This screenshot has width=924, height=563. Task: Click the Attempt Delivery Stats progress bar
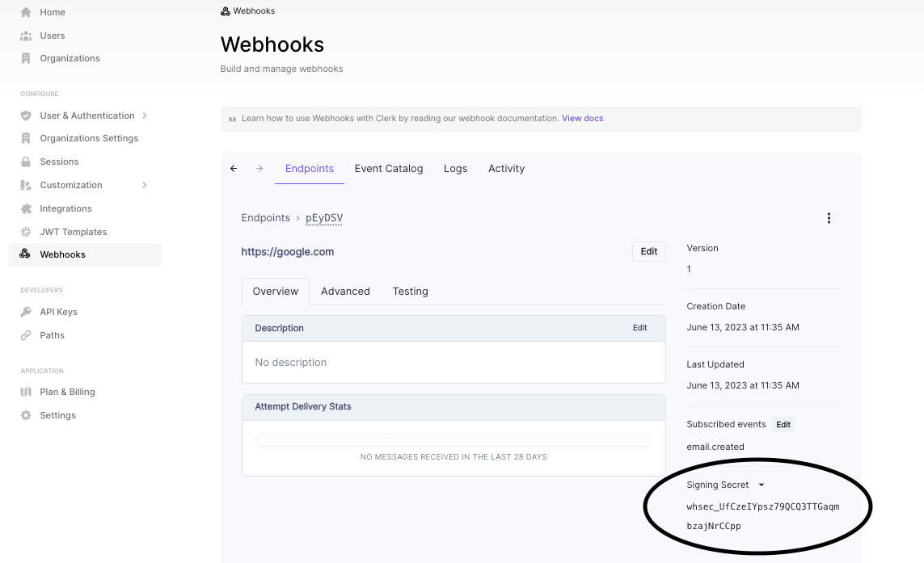454,439
